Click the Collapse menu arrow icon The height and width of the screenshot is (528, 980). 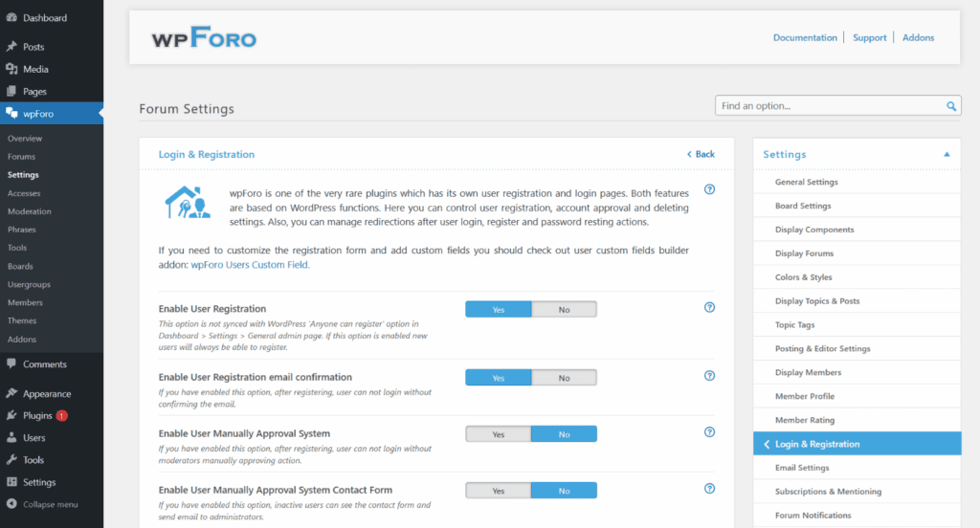click(x=11, y=504)
